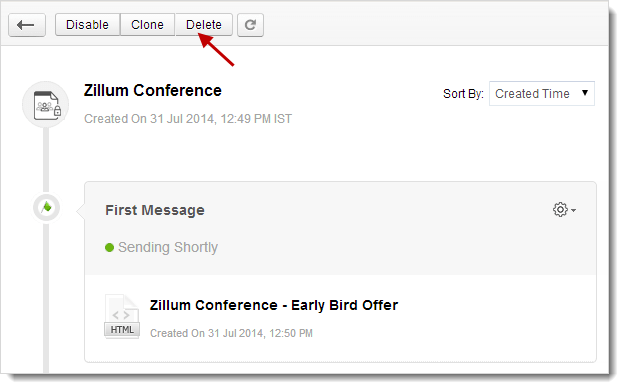Viewport: 624px width, 389px height.
Task: Refresh the autoresponder page
Action: [250, 25]
